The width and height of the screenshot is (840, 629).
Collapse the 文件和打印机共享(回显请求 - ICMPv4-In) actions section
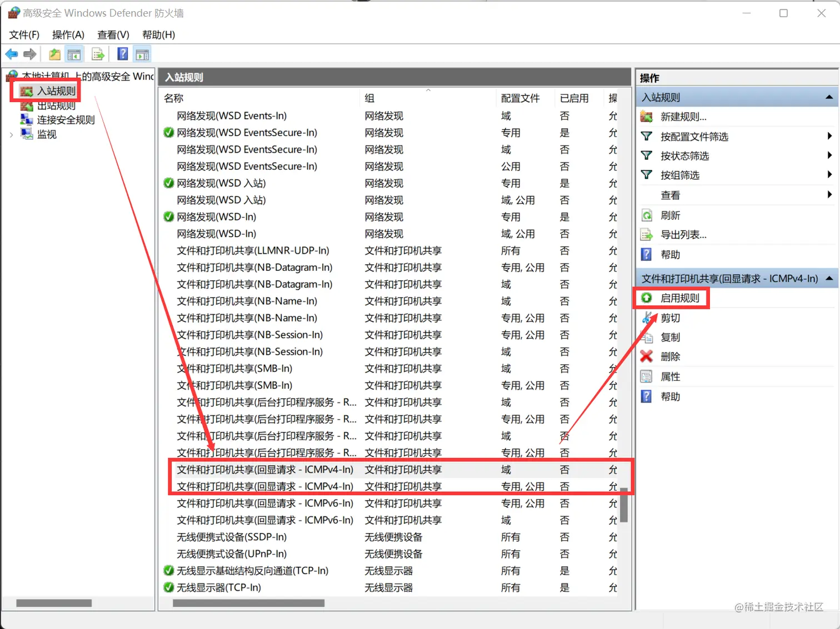point(829,278)
